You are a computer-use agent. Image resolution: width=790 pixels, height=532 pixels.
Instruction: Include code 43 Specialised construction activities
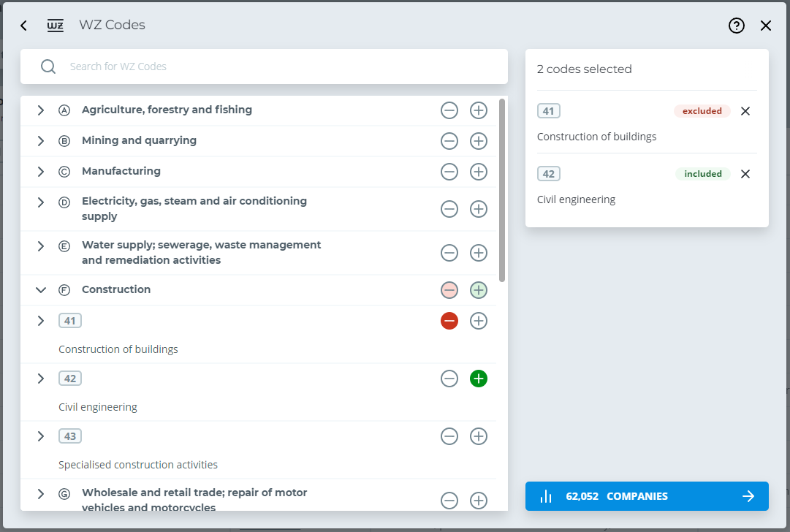479,436
